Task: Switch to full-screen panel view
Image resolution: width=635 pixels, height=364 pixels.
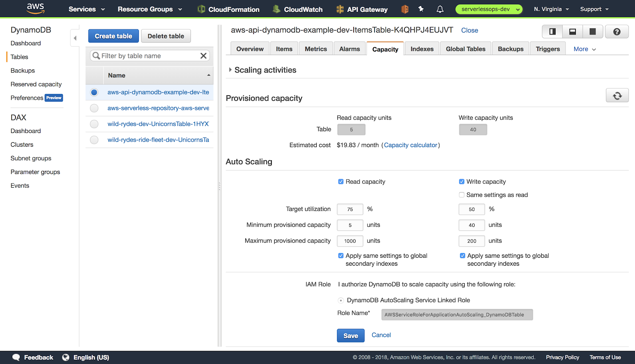Action: (593, 31)
